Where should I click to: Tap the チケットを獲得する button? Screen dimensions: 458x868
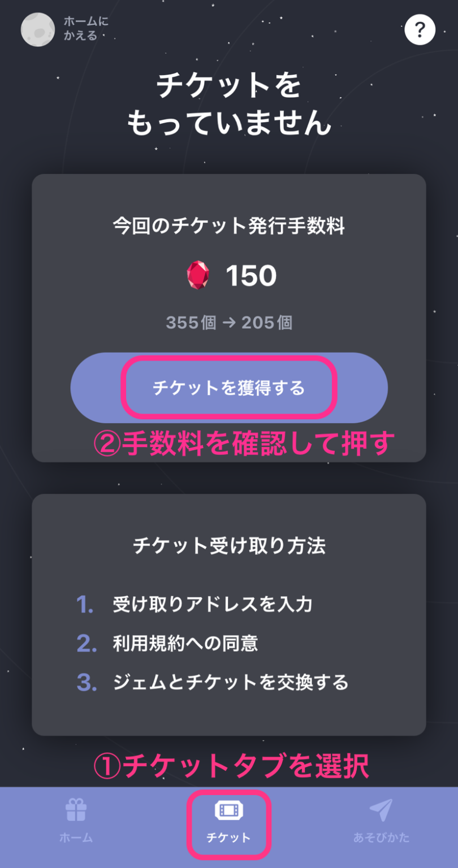(x=229, y=388)
